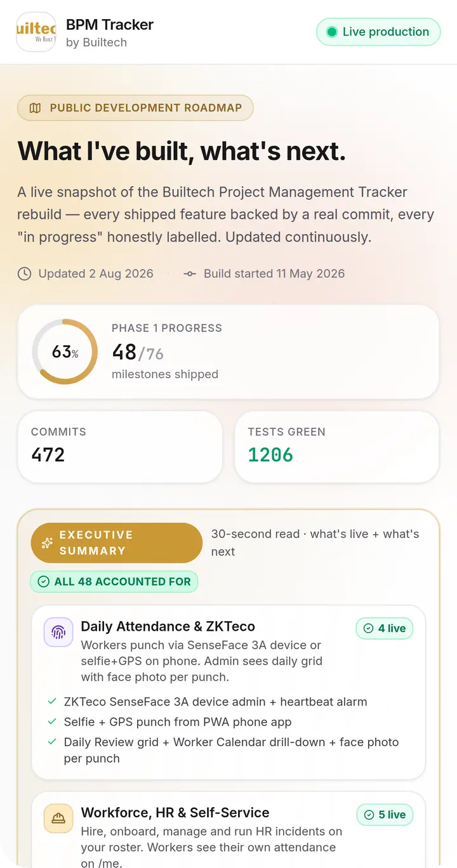Click the check icon in All 48 badge

[44, 582]
